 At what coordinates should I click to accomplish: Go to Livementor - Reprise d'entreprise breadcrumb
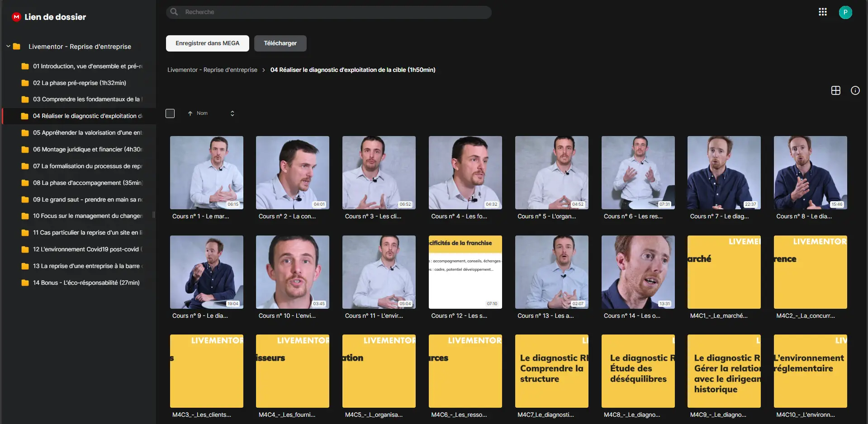pyautogui.click(x=212, y=70)
